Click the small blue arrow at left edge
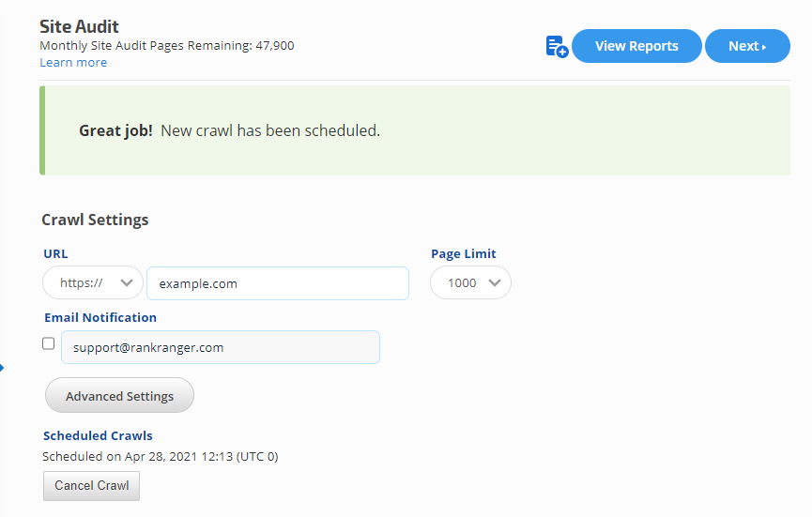This screenshot has width=812, height=517. pos(2,368)
